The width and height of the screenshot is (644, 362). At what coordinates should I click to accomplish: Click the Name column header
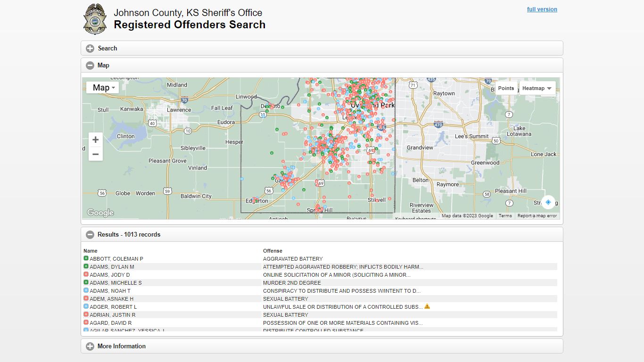91,251
